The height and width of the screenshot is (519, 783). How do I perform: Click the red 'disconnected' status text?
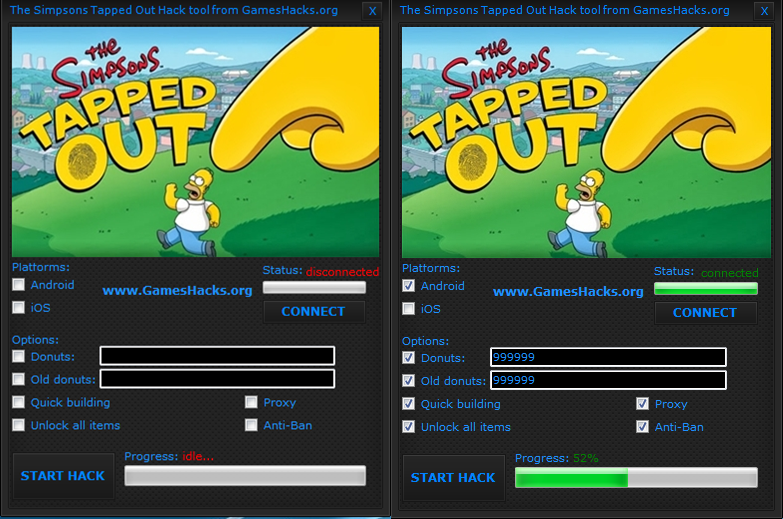click(x=343, y=272)
